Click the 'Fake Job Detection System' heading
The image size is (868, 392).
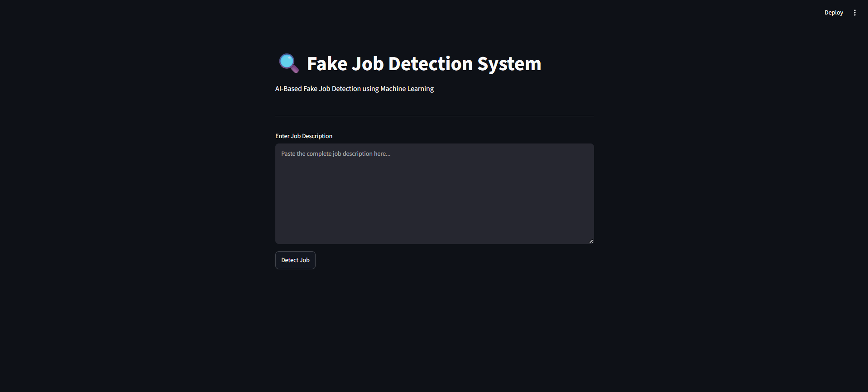tap(424, 64)
